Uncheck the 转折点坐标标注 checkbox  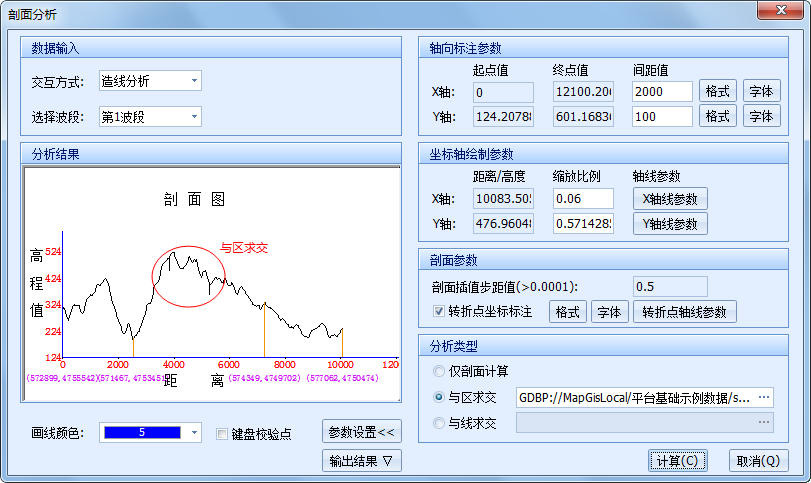[439, 312]
